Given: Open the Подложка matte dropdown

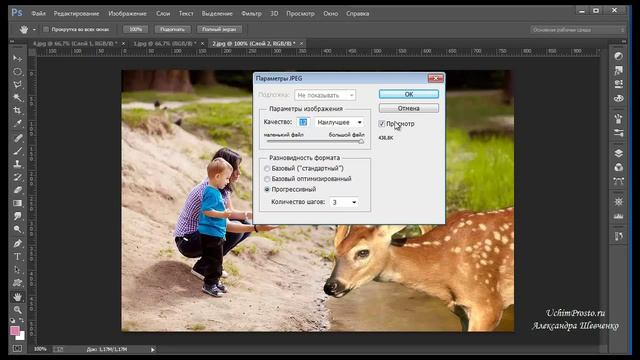Looking at the screenshot, I should (x=325, y=95).
